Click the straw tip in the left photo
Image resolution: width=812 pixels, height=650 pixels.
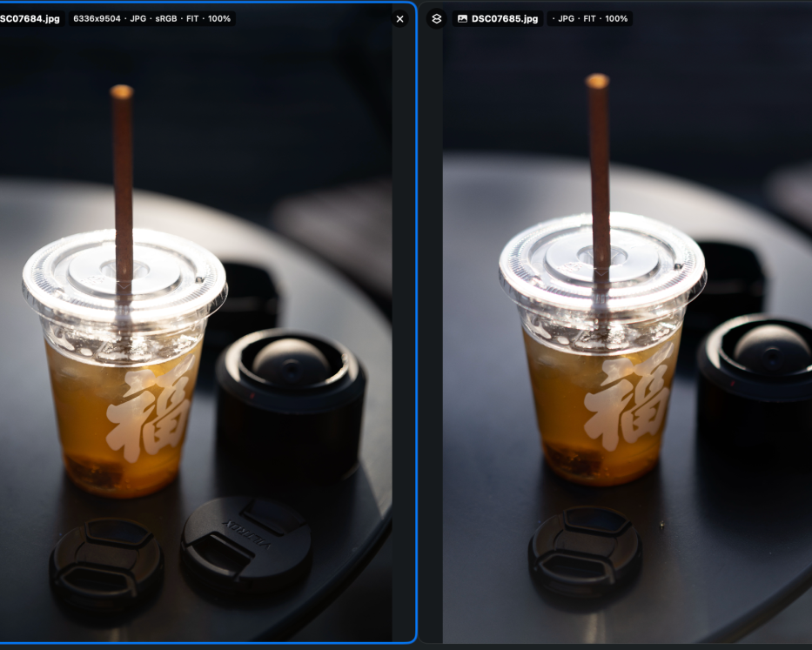[121, 91]
